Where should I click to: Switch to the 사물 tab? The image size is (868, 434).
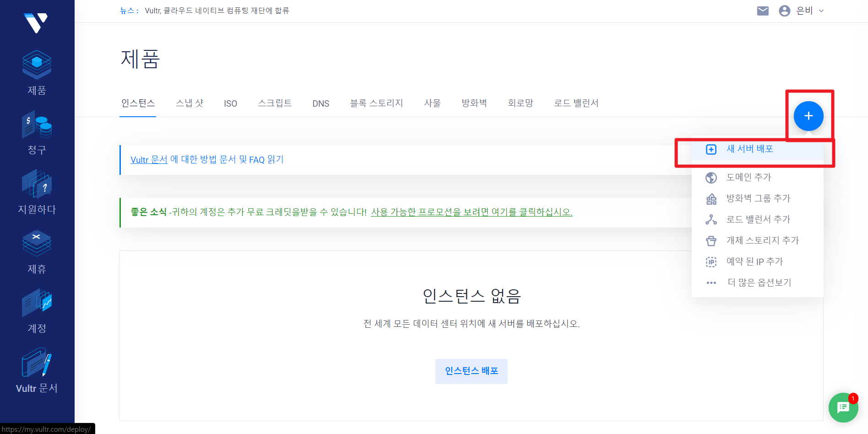tap(432, 103)
